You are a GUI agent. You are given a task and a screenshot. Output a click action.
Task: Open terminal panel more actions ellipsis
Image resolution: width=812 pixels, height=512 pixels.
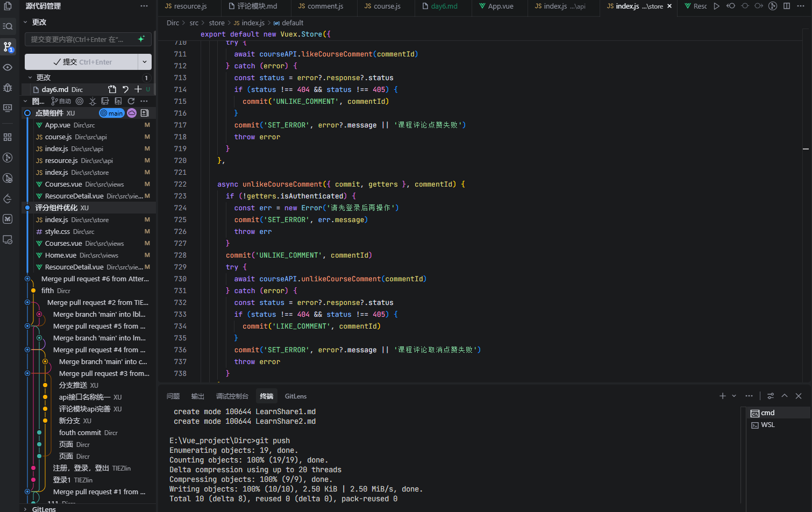(x=749, y=396)
